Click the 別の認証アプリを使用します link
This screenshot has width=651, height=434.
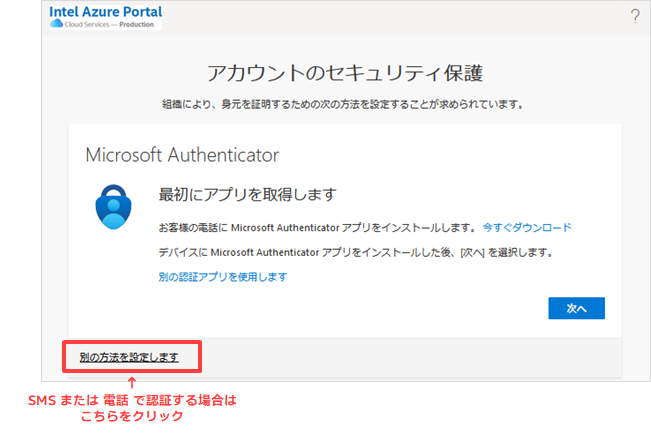[x=223, y=277]
